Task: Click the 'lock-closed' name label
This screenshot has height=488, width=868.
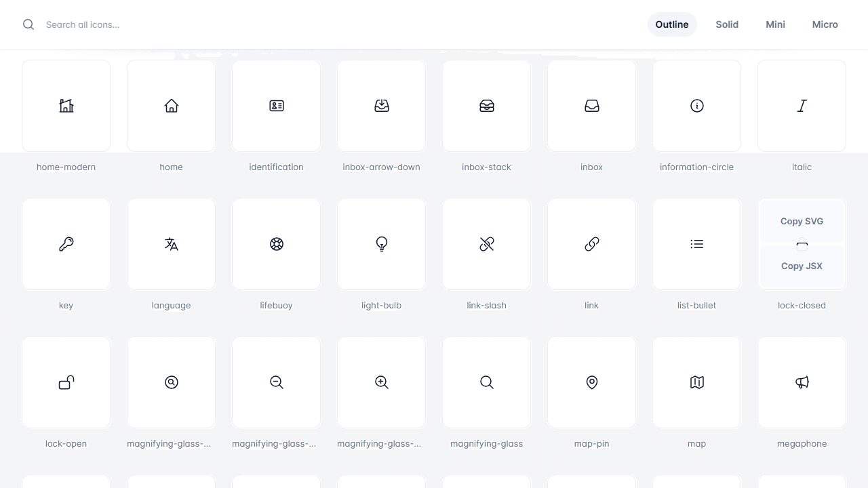Action: point(802,306)
